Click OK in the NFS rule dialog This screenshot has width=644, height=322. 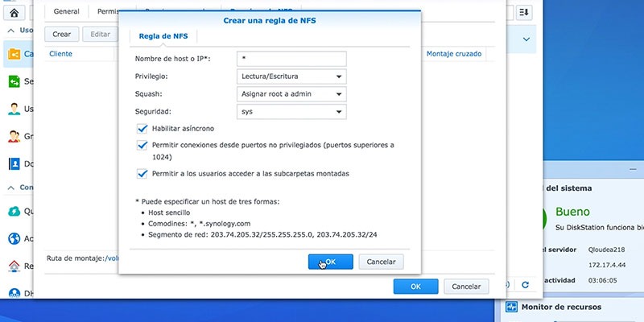click(331, 262)
